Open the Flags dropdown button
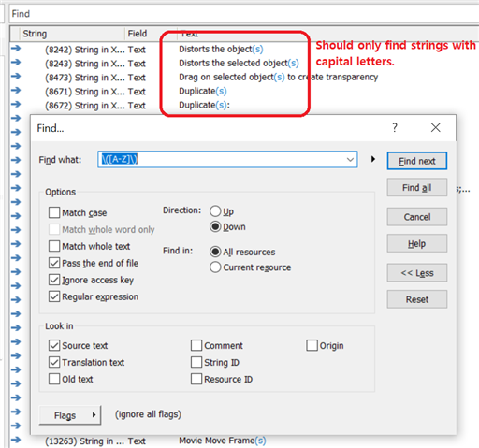 [x=70, y=415]
